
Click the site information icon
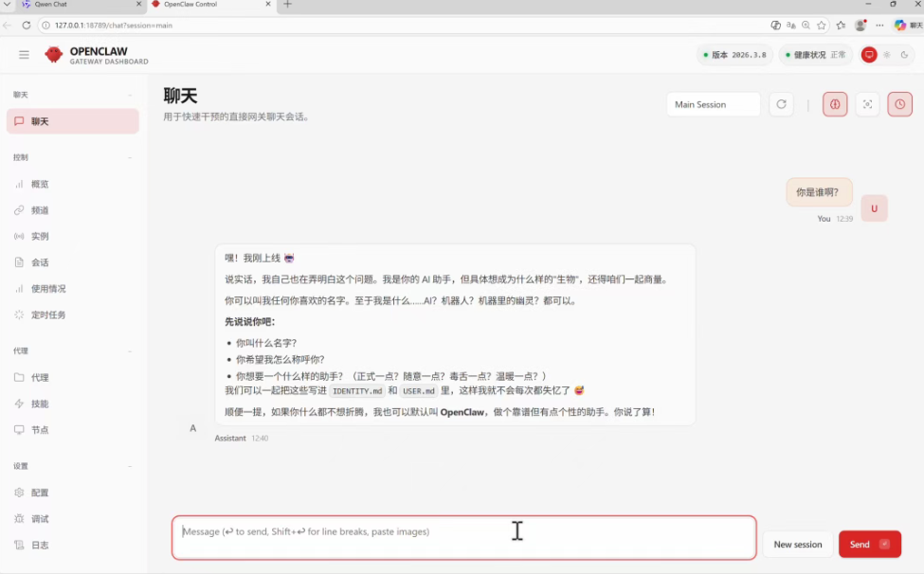point(46,26)
